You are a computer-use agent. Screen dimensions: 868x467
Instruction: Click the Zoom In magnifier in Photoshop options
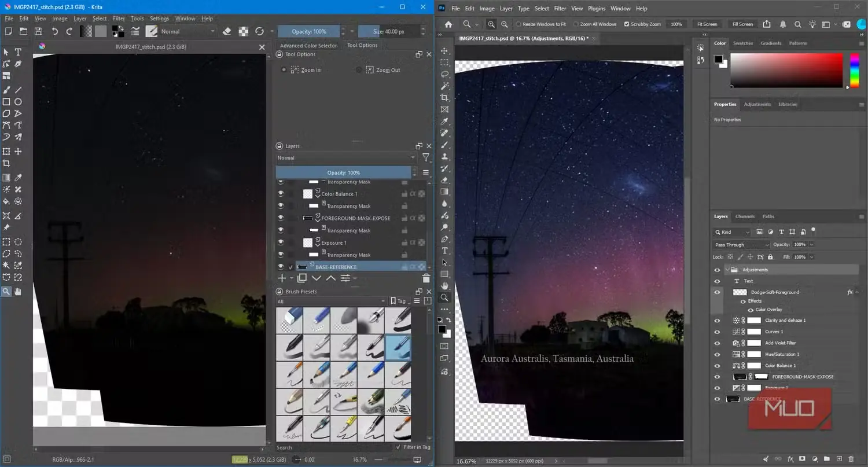click(491, 24)
